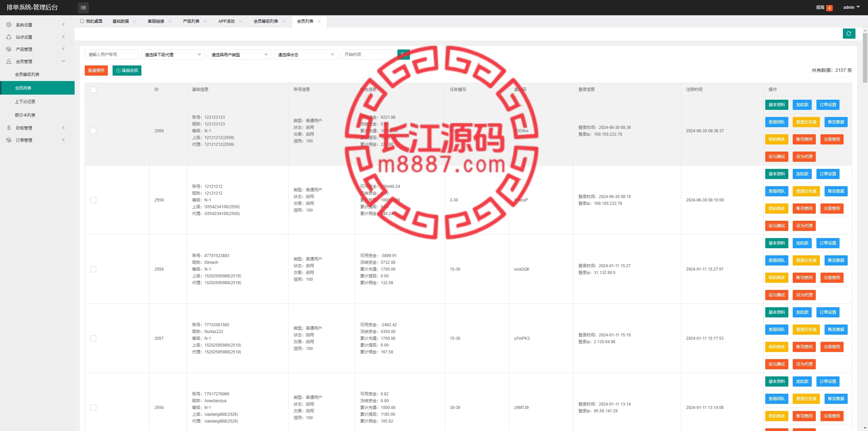The height and width of the screenshot is (431, 868).
Task: Open the admin user dropdown
Action: click(851, 7)
